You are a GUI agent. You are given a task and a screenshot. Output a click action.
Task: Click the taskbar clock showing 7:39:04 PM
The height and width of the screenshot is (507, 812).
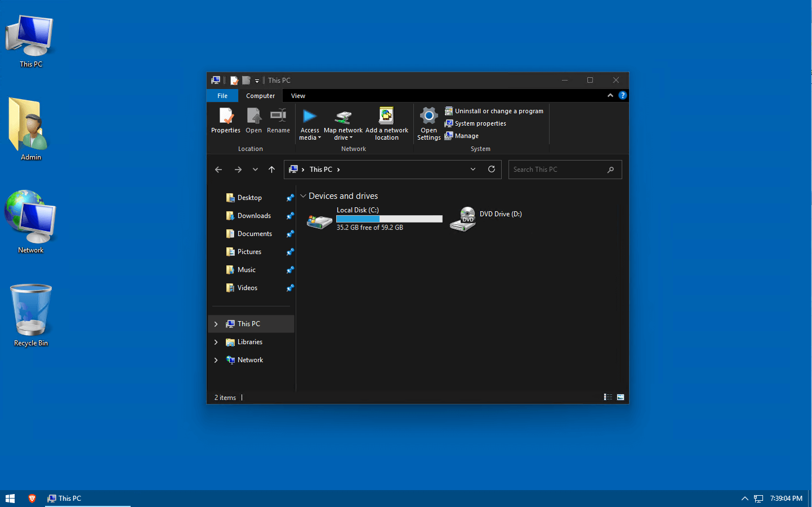[786, 499]
